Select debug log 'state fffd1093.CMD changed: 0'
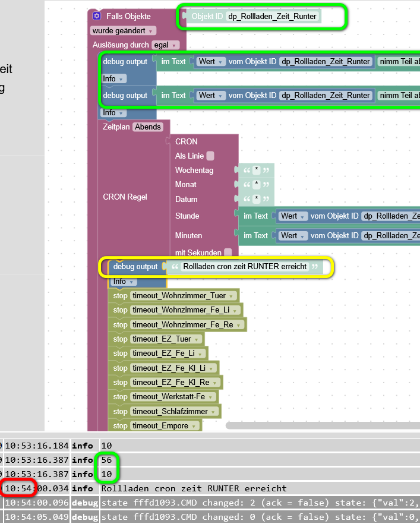Viewport: 420px width, 524px height. pos(178,517)
